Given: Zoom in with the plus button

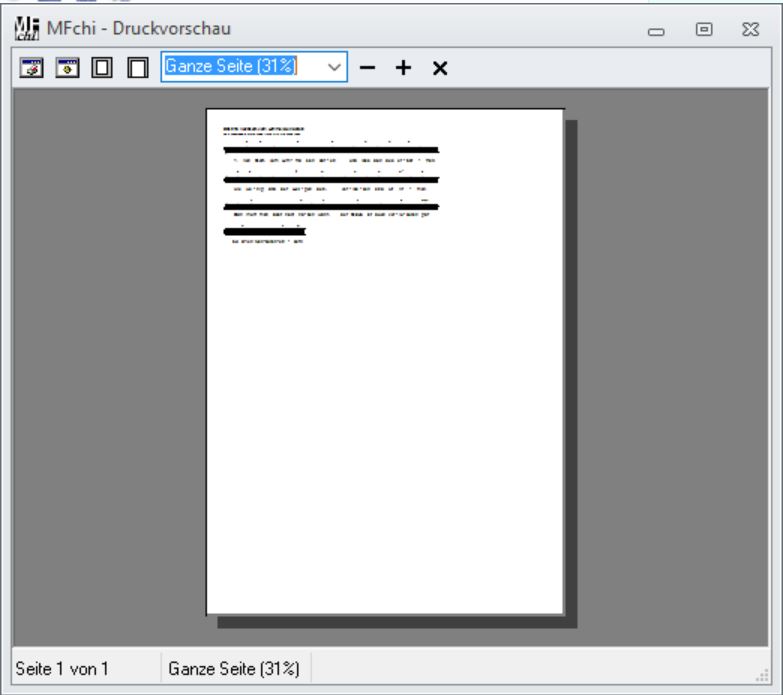Looking at the screenshot, I should click(403, 68).
